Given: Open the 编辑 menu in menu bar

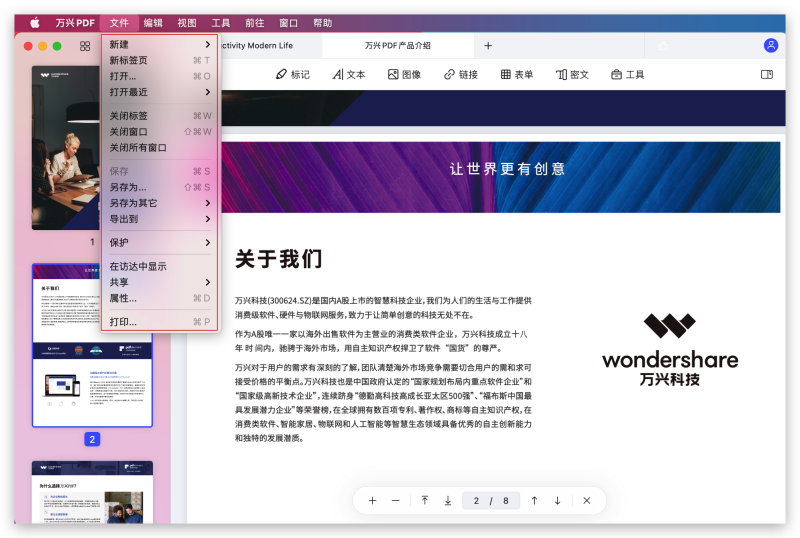Looking at the screenshot, I should point(153,23).
